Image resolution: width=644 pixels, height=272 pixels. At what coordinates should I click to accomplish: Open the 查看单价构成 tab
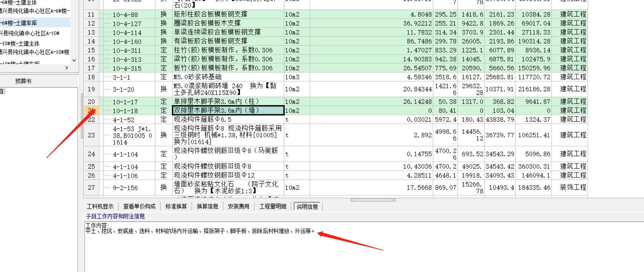139,207
